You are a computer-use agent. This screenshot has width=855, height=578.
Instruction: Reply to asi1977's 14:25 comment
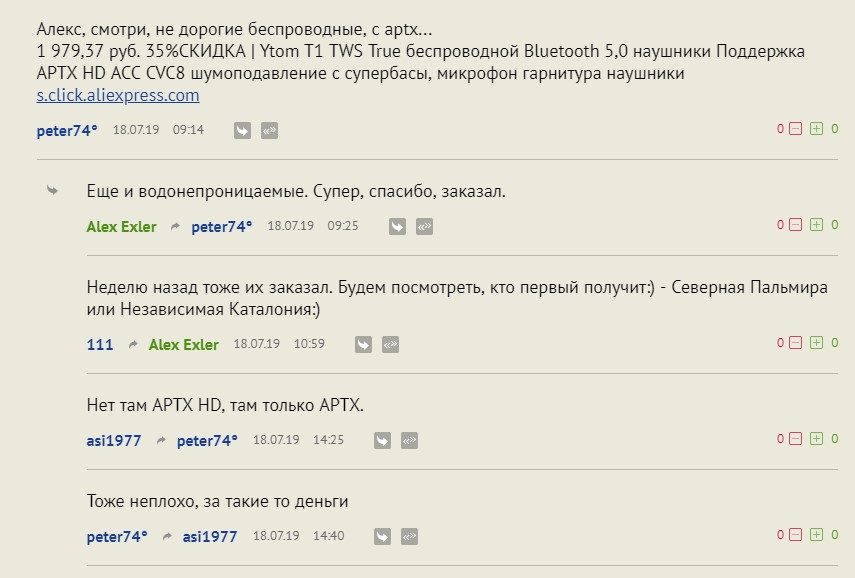(382, 440)
